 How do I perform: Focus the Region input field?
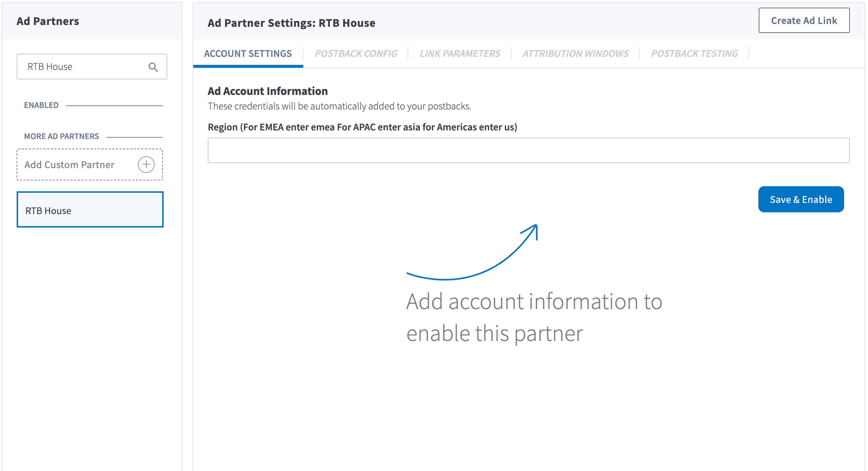coord(528,150)
